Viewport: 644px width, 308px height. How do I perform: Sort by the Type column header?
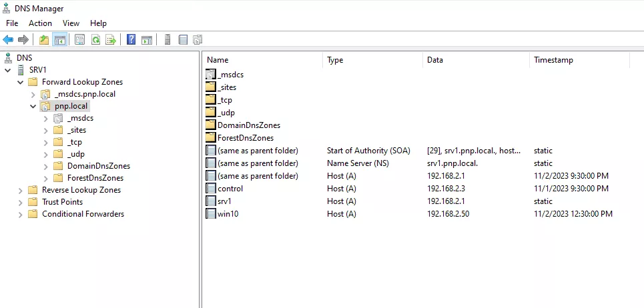pyautogui.click(x=372, y=60)
